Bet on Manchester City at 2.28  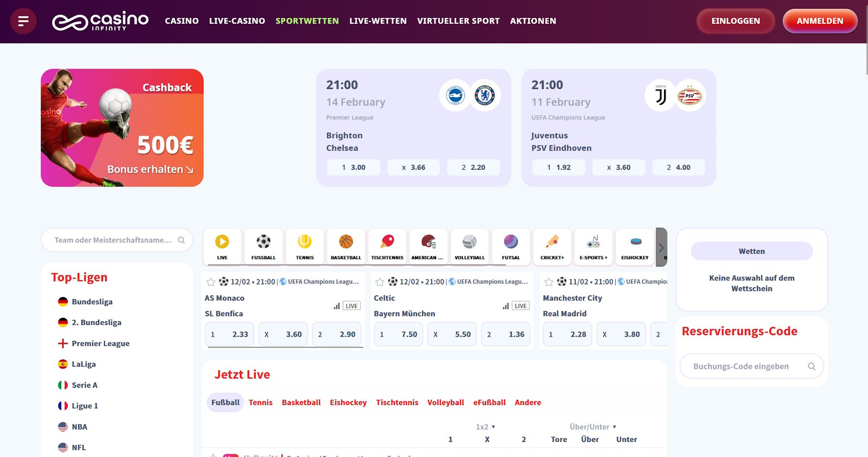[567, 334]
